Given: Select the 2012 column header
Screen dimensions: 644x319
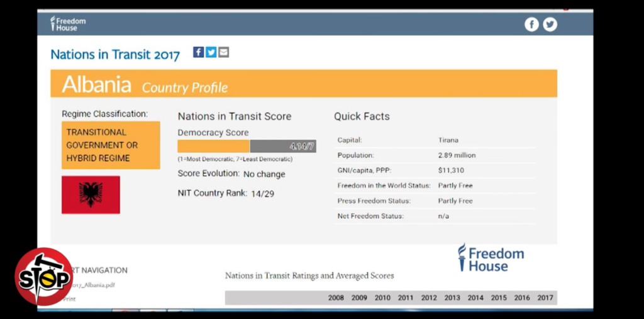Looking at the screenshot, I should coord(429,298).
